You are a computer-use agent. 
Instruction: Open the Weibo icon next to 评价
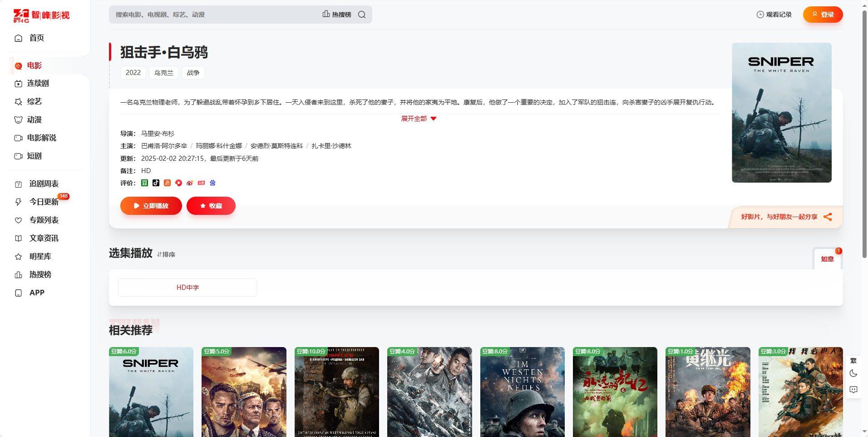(x=190, y=183)
